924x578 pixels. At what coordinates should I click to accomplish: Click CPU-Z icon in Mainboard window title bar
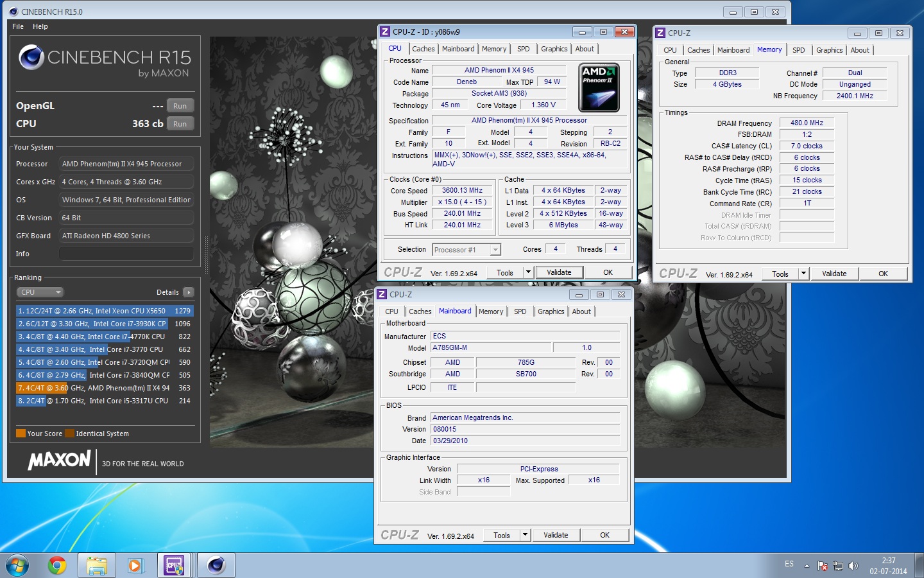(382, 294)
